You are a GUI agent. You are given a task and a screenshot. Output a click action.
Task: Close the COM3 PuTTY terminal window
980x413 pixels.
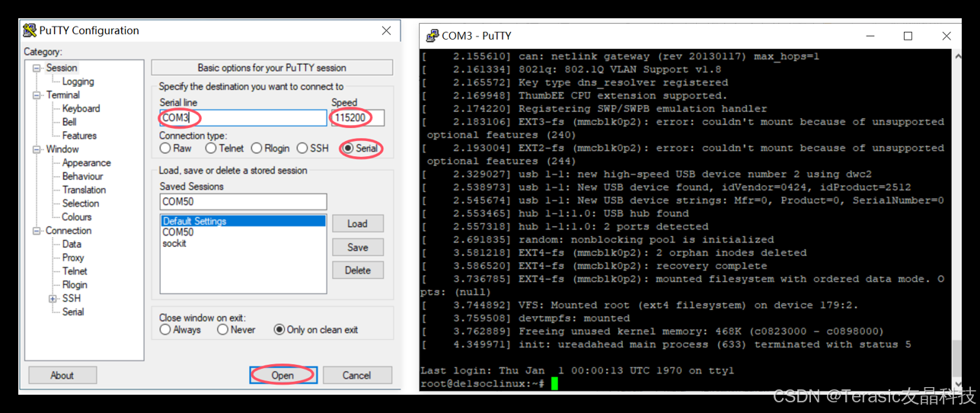coord(946,36)
